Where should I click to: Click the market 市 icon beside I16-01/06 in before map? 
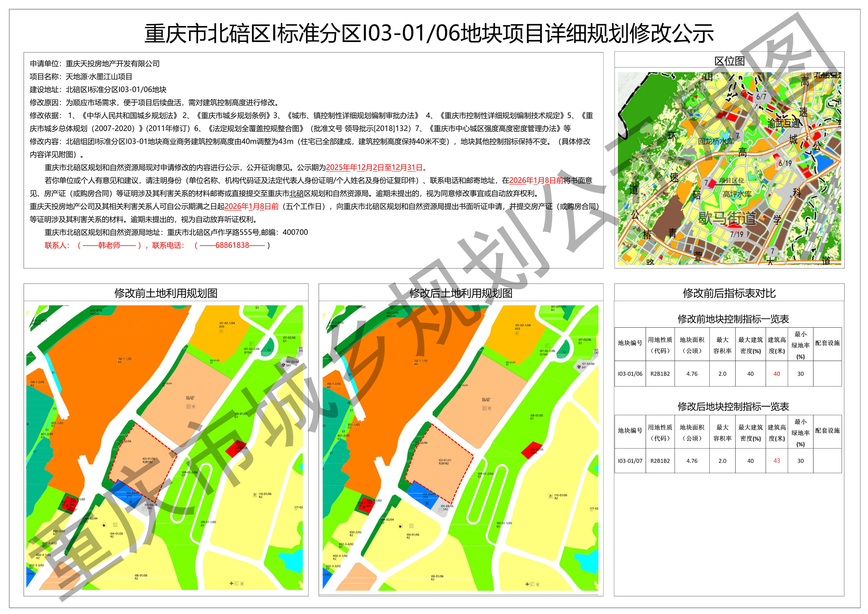[255, 495]
